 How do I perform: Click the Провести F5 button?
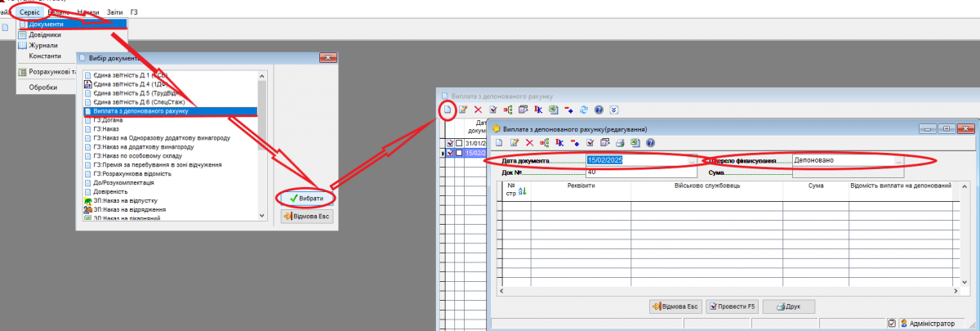pos(733,306)
